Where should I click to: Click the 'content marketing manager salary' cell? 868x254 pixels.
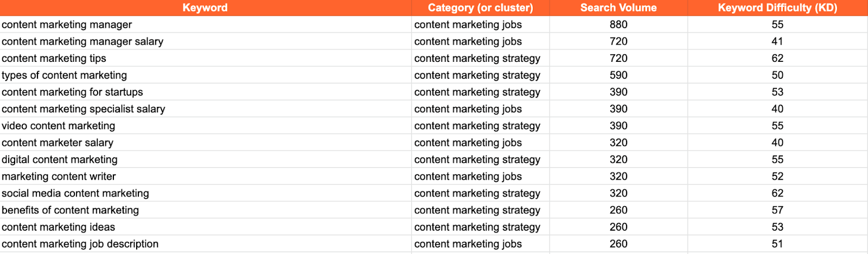coord(206,41)
